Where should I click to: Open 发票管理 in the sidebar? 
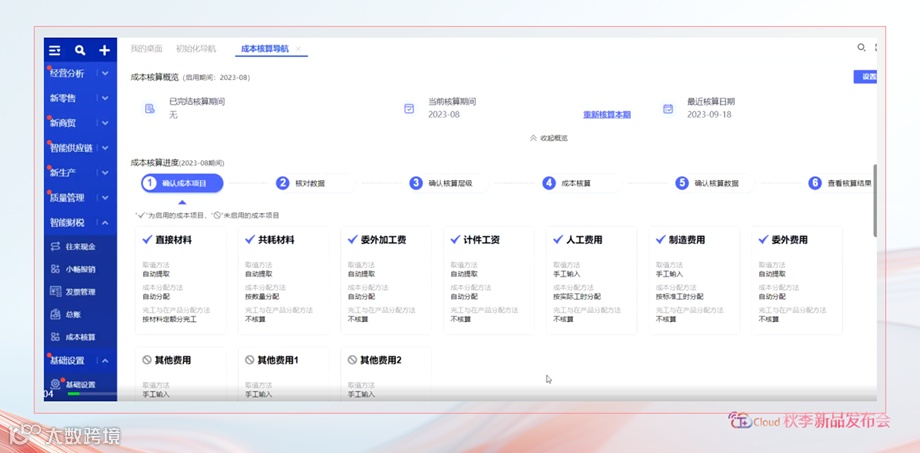(x=80, y=292)
